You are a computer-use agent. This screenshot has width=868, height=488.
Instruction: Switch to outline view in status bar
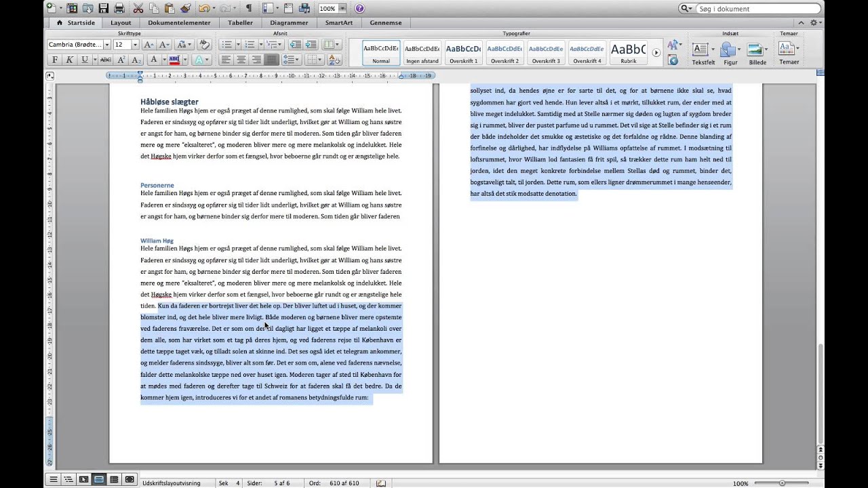(68, 479)
